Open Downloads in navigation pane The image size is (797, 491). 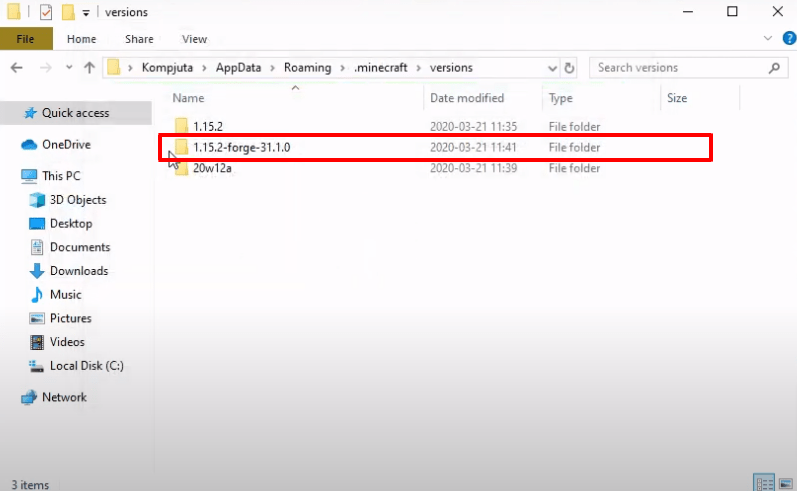[79, 271]
